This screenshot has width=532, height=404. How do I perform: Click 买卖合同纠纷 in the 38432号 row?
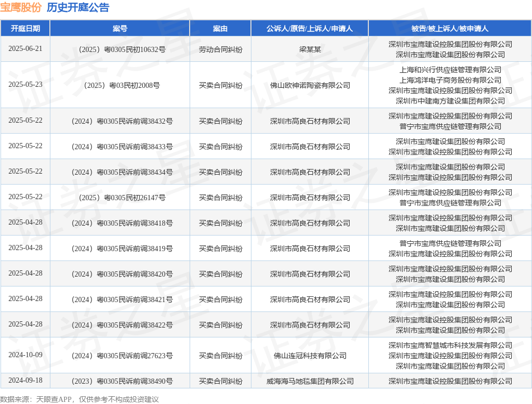tap(220, 121)
